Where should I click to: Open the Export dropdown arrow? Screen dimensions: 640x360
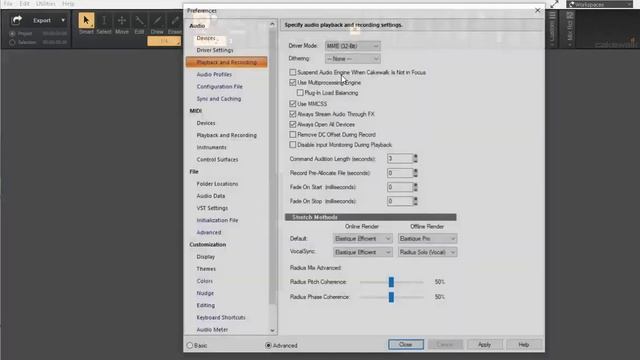point(63,20)
